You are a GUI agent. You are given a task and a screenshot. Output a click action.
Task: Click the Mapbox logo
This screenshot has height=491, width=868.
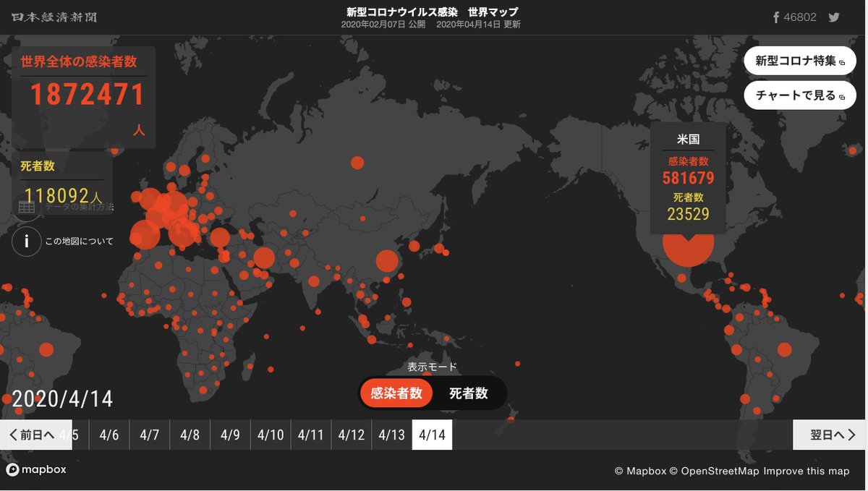(36, 469)
